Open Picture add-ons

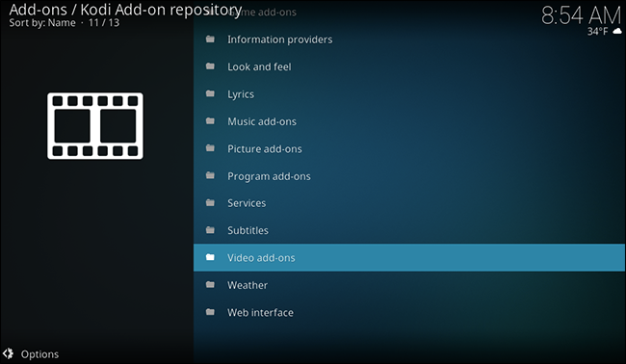(x=409, y=149)
